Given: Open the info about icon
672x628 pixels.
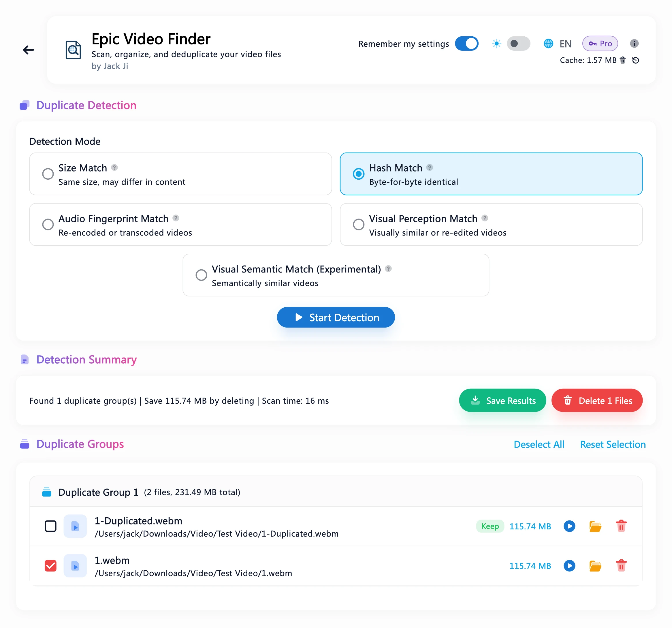Looking at the screenshot, I should coord(634,44).
